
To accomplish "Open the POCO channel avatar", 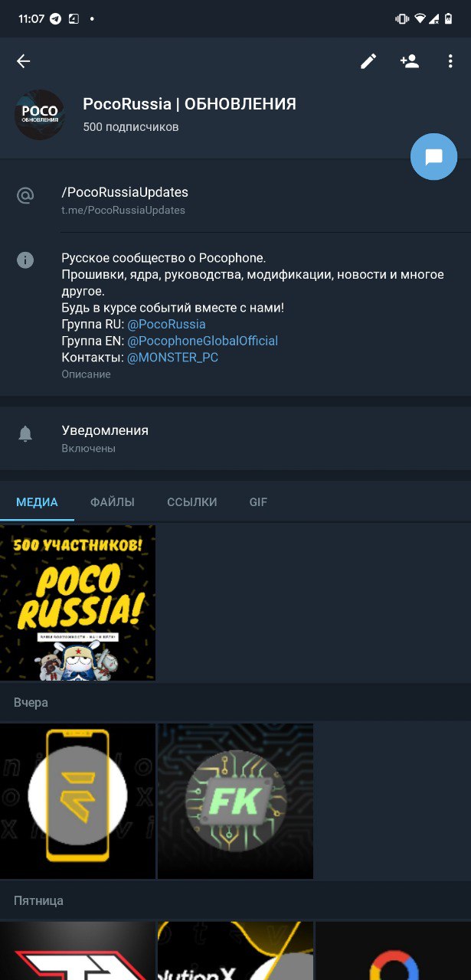I will 40,115.
